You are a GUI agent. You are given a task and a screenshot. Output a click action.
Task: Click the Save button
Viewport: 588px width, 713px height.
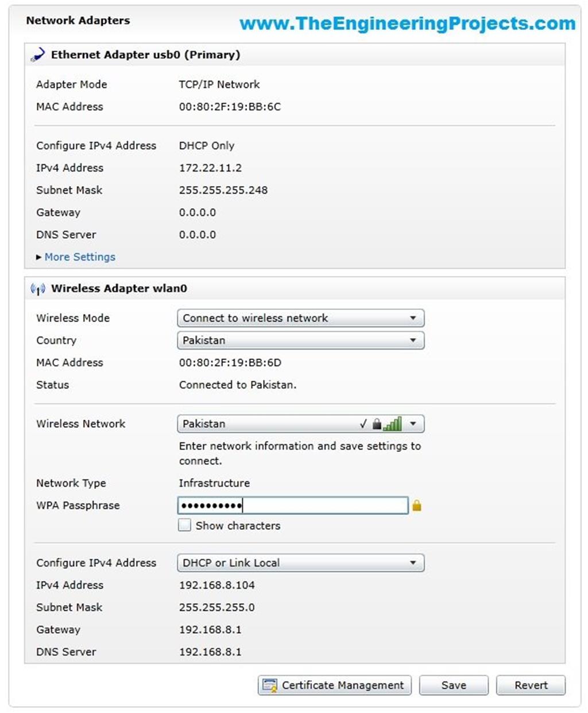coord(453,685)
